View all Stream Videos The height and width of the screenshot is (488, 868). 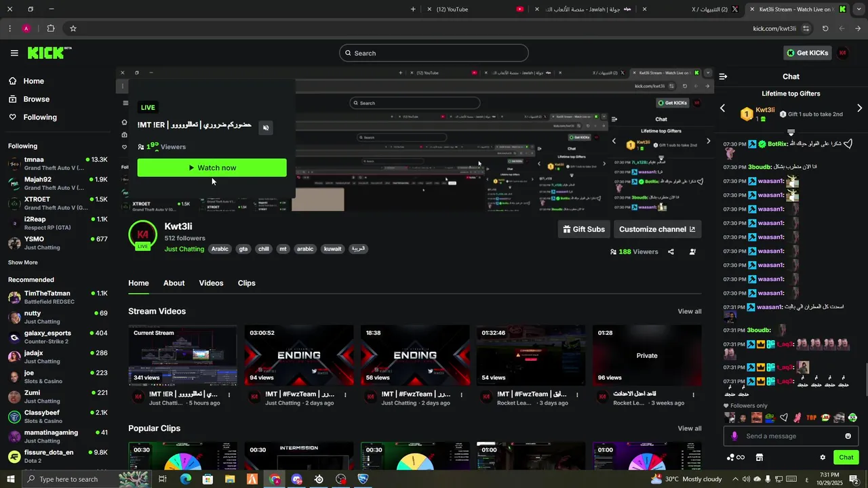[690, 312]
